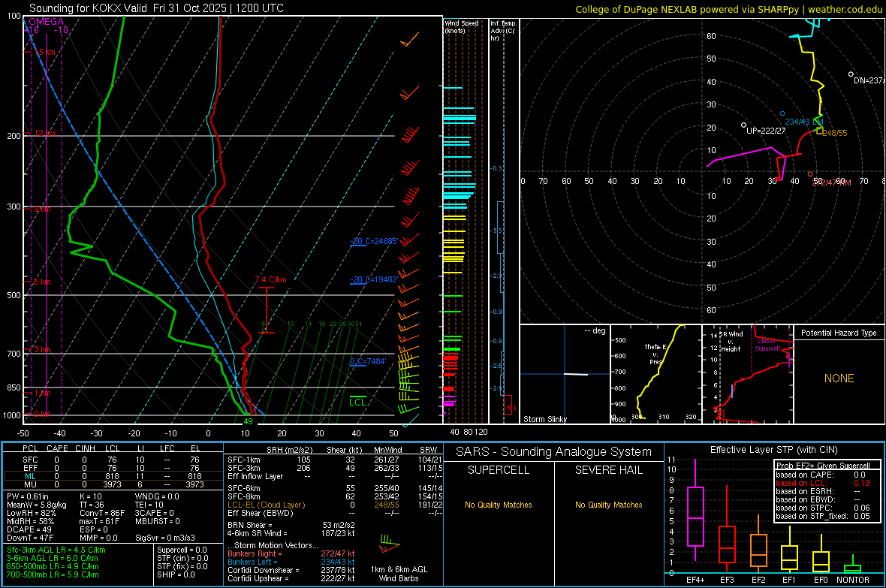
Task: Click the 850-500mb LR = 4.9 C/km line
Action: [53, 566]
